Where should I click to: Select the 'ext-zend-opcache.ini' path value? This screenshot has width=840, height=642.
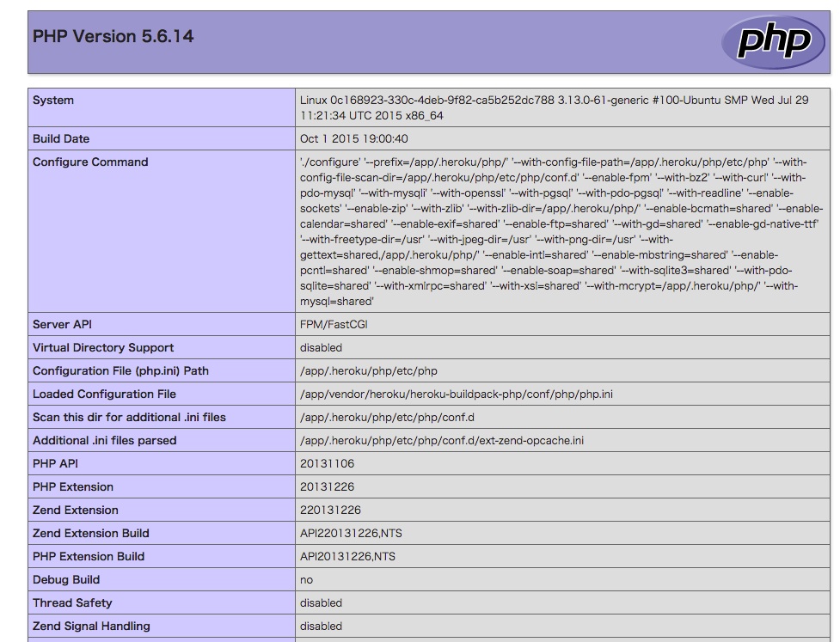click(x=441, y=440)
